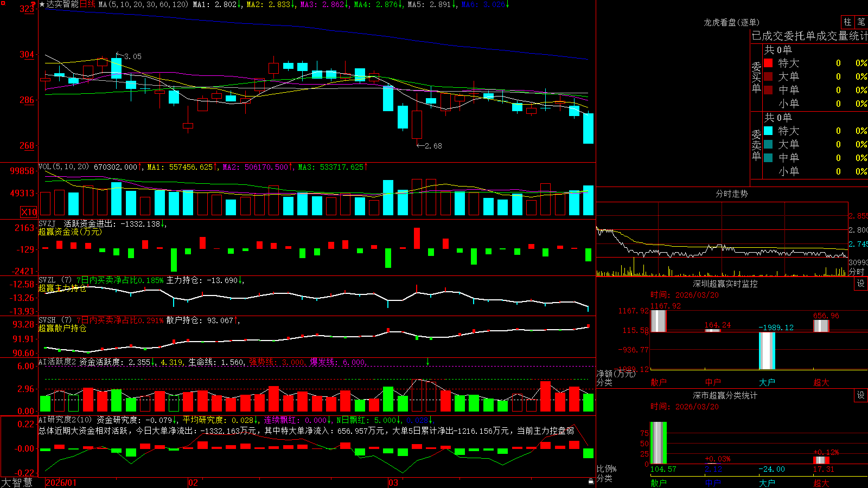
Task: Click the 3.05 high price annotation
Action: click(x=133, y=56)
